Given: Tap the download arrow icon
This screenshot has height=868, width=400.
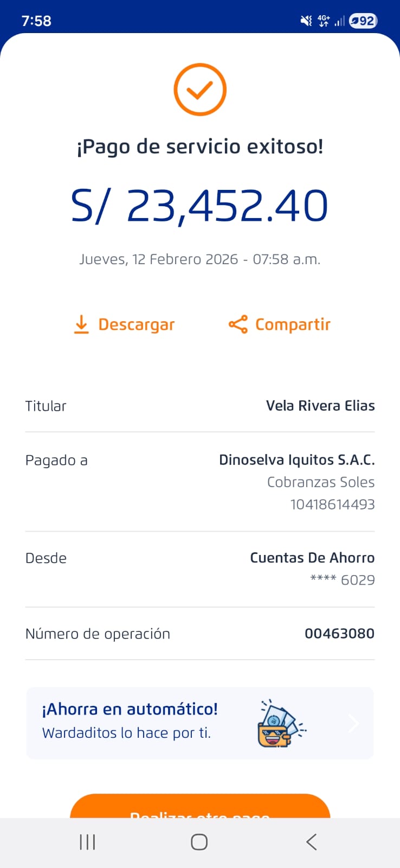Looking at the screenshot, I should coord(81,324).
